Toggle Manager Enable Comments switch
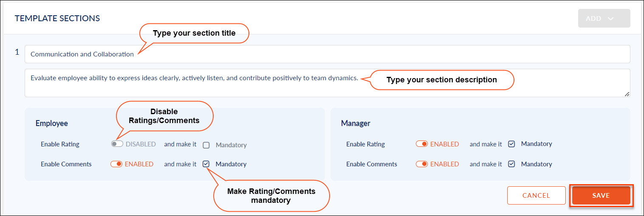644x216 pixels. click(x=422, y=164)
